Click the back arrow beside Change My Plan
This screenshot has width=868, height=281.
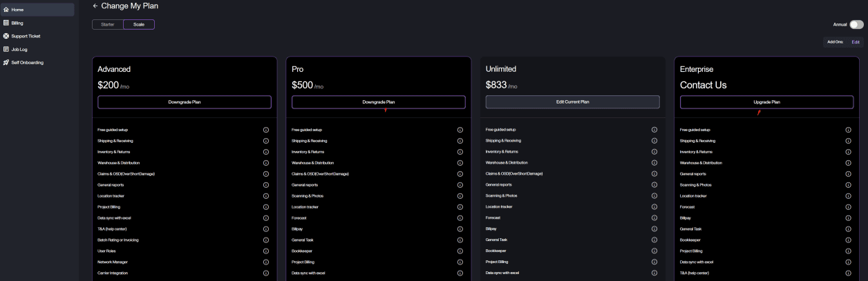[x=95, y=6]
